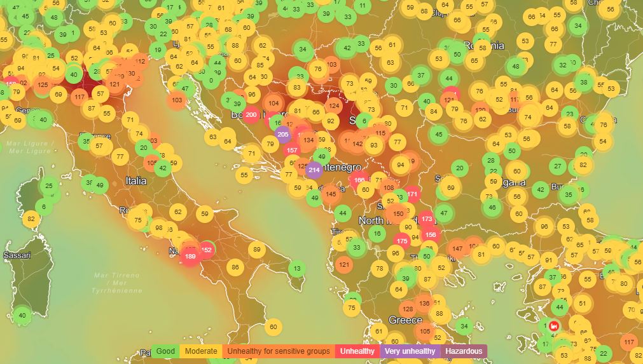Open the purple 205 air quality marker
Viewport: 643px width, 364px height.
pyautogui.click(x=282, y=134)
